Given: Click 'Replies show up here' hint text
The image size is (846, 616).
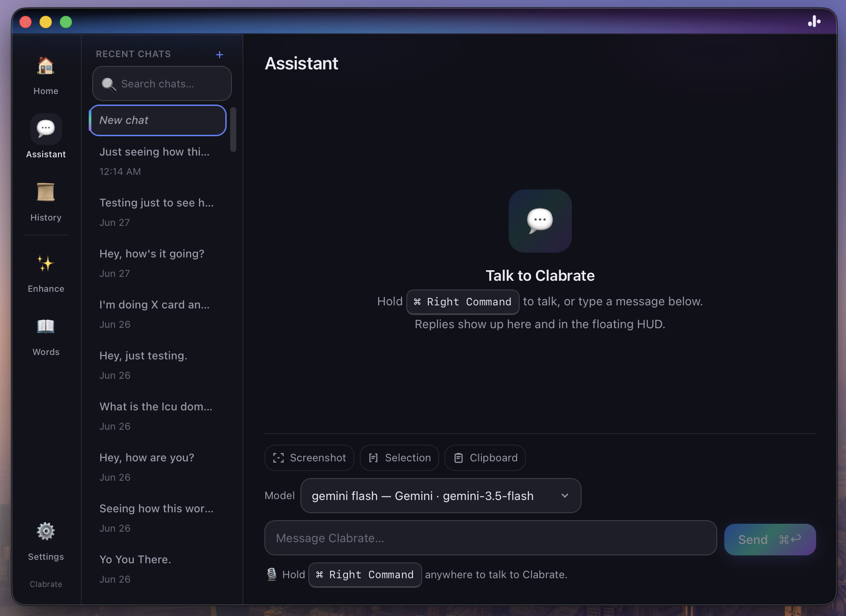Looking at the screenshot, I should [540, 324].
